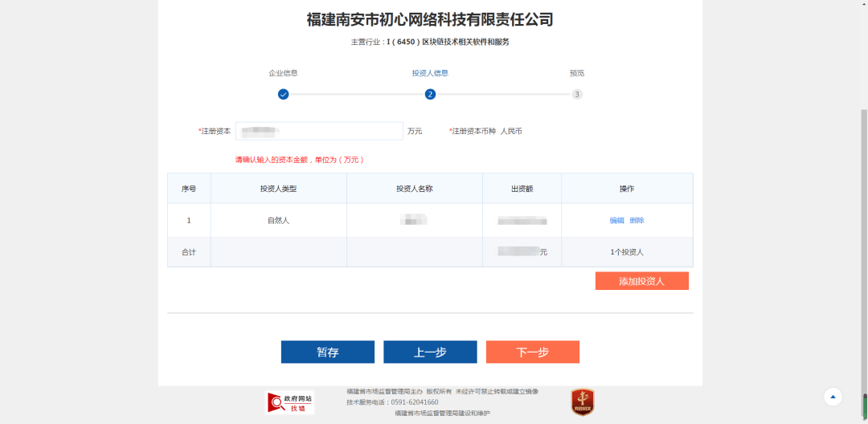Click step 2 circle for 投资人信息
868x424 pixels.
click(430, 94)
